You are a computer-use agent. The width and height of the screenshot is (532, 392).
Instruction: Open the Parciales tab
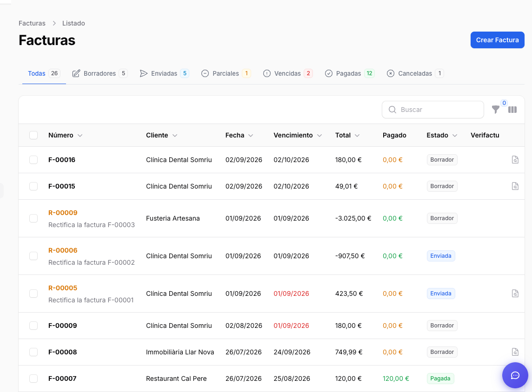226,73
